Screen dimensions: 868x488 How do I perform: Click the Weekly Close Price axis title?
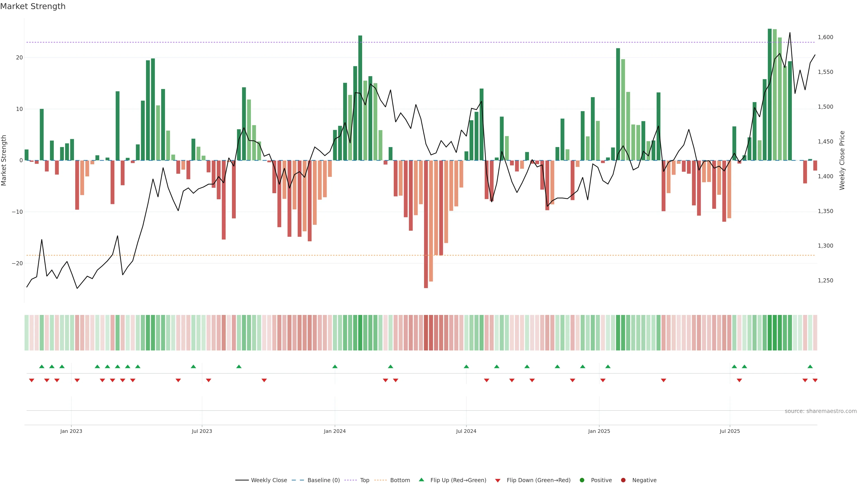coord(842,160)
